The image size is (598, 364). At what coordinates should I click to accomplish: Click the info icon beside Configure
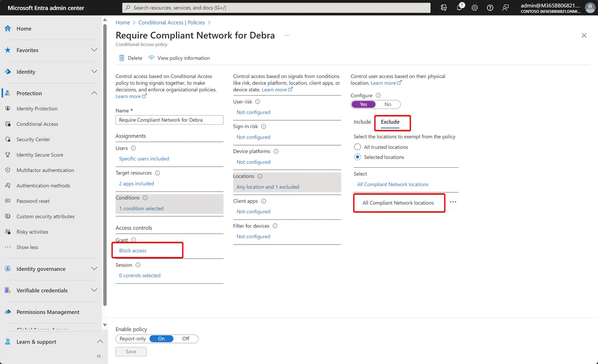[x=378, y=96]
